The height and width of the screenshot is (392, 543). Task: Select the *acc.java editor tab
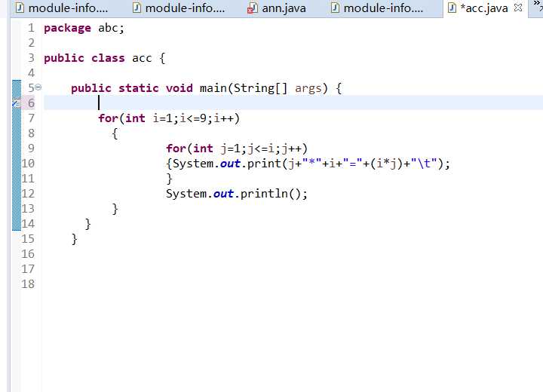click(484, 8)
